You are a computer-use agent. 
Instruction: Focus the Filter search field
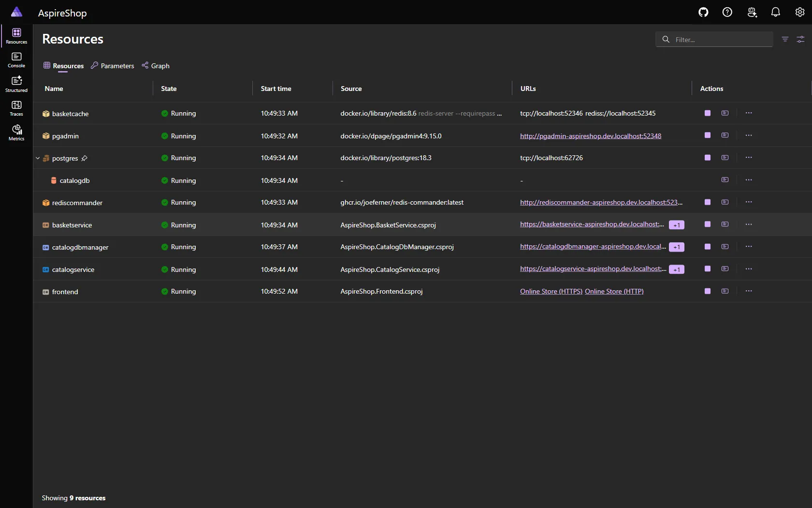coord(714,39)
